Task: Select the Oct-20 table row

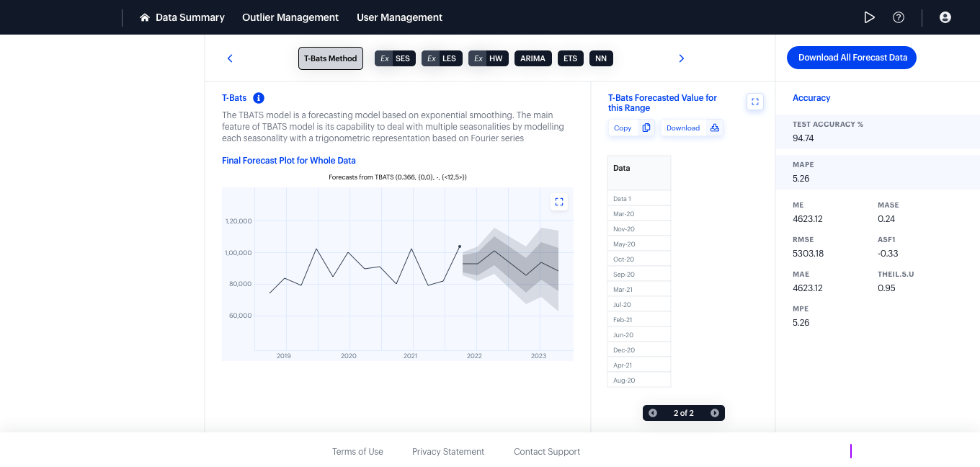Action: (639, 259)
